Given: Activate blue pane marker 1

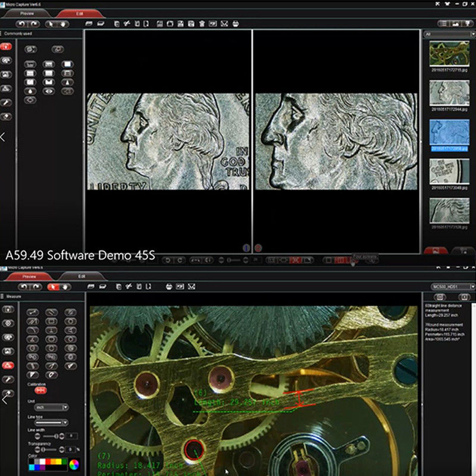Looking at the screenshot, I should coord(246,248).
